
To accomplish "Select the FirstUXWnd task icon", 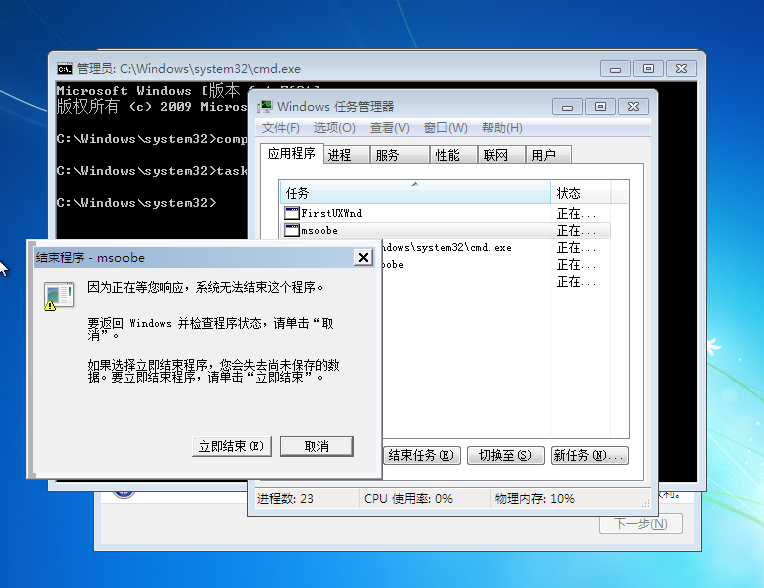I will point(291,213).
